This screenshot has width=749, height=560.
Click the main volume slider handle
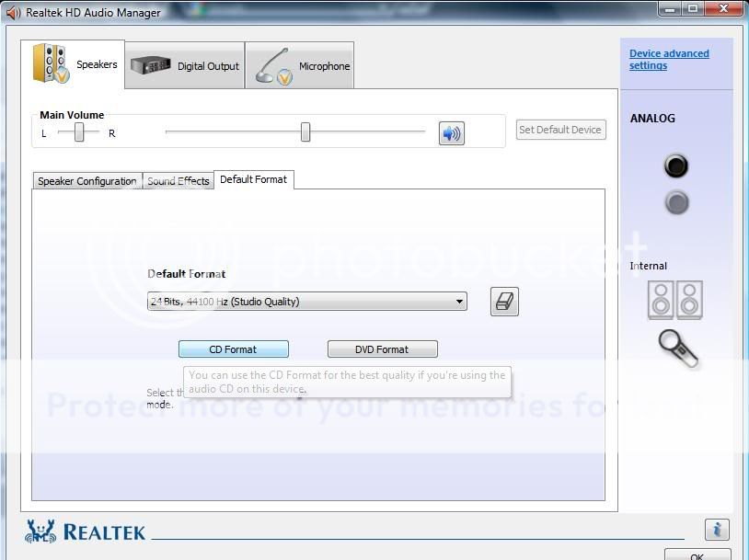[305, 132]
